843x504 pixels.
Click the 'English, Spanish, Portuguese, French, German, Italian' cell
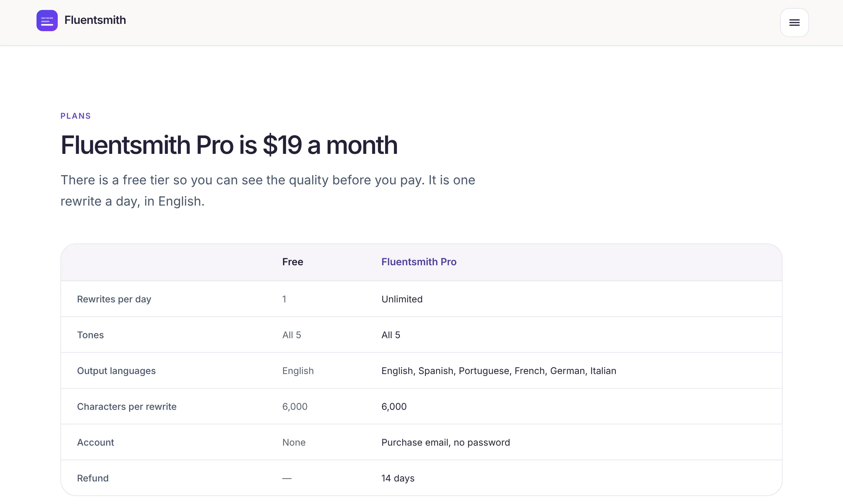(x=498, y=371)
